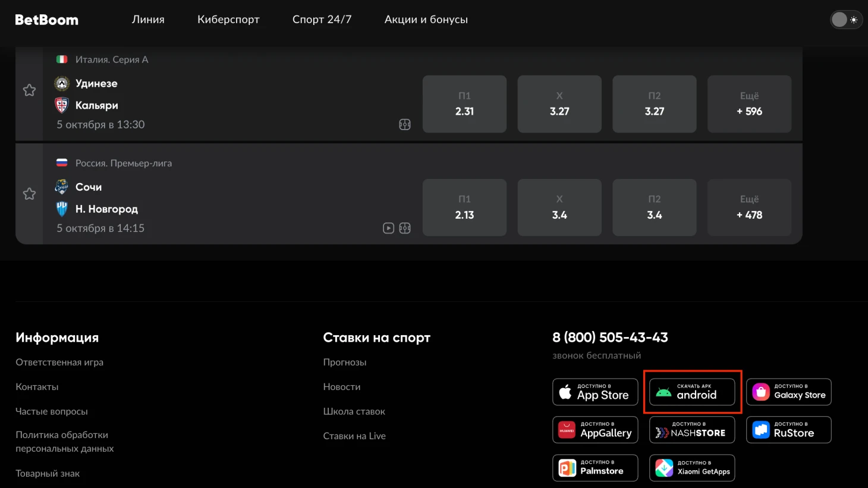This screenshot has height=488, width=868.
Task: Open match statistics icon for Sochi–N. Novgorod
Action: (x=405, y=228)
